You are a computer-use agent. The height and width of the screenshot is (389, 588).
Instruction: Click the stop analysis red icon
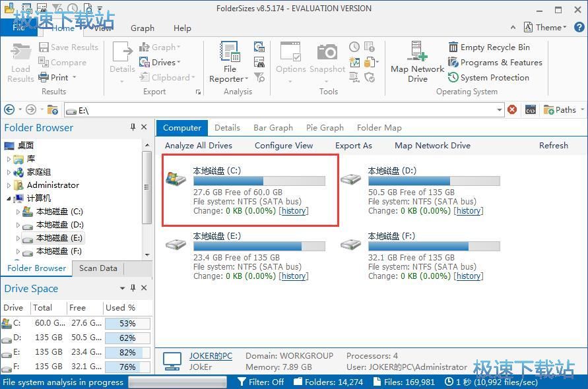(512, 110)
